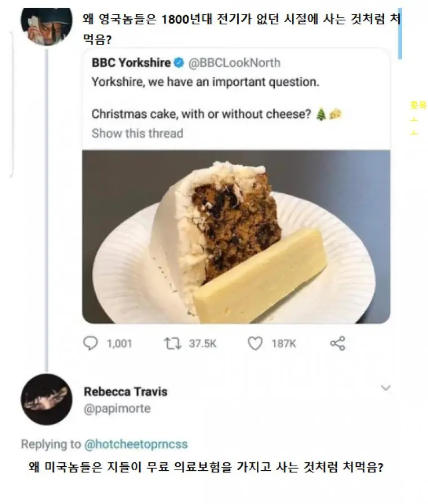Click the Rebecca Travis display name

(126, 391)
